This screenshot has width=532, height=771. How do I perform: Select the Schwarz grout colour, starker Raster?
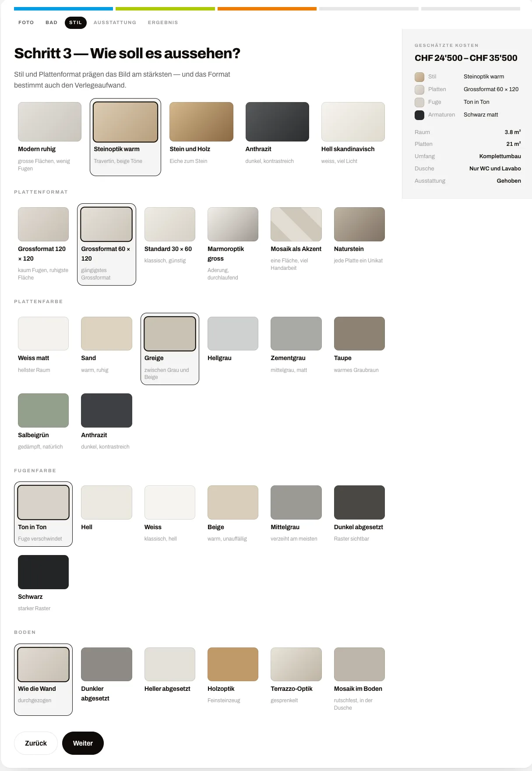click(43, 584)
